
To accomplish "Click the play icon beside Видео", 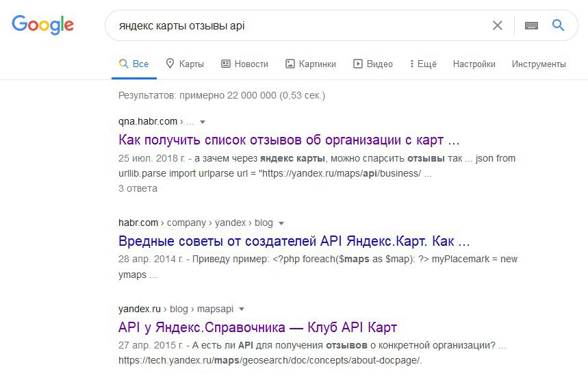I will click(358, 64).
